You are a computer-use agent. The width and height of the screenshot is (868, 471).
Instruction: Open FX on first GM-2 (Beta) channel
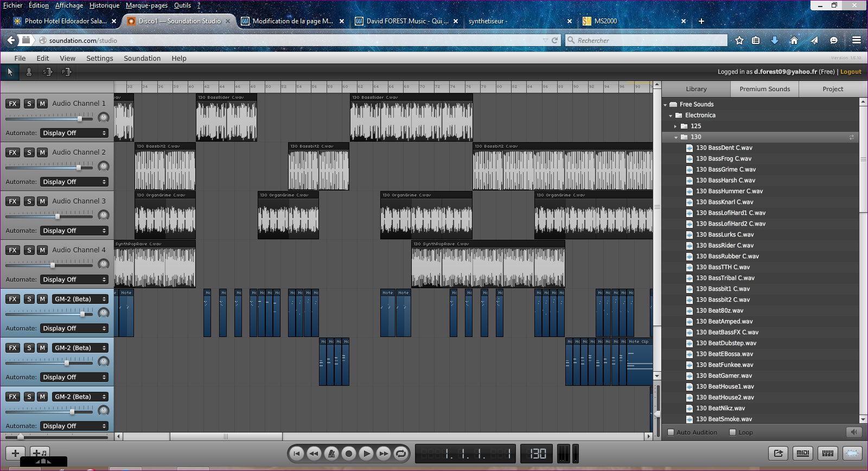(x=13, y=299)
